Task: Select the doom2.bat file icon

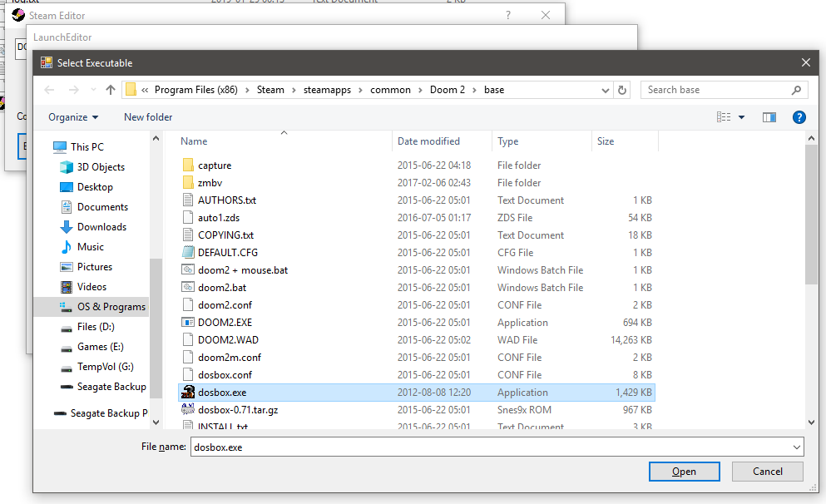Action: coord(188,287)
